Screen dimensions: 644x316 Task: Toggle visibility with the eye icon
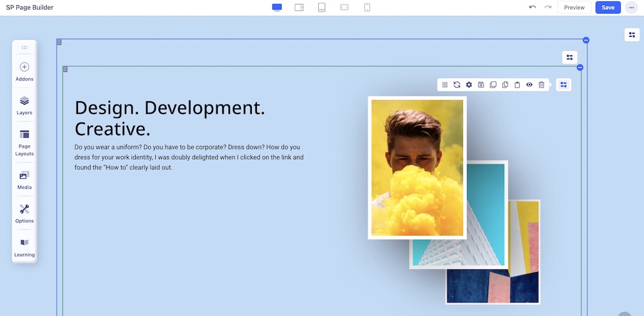pos(529,84)
